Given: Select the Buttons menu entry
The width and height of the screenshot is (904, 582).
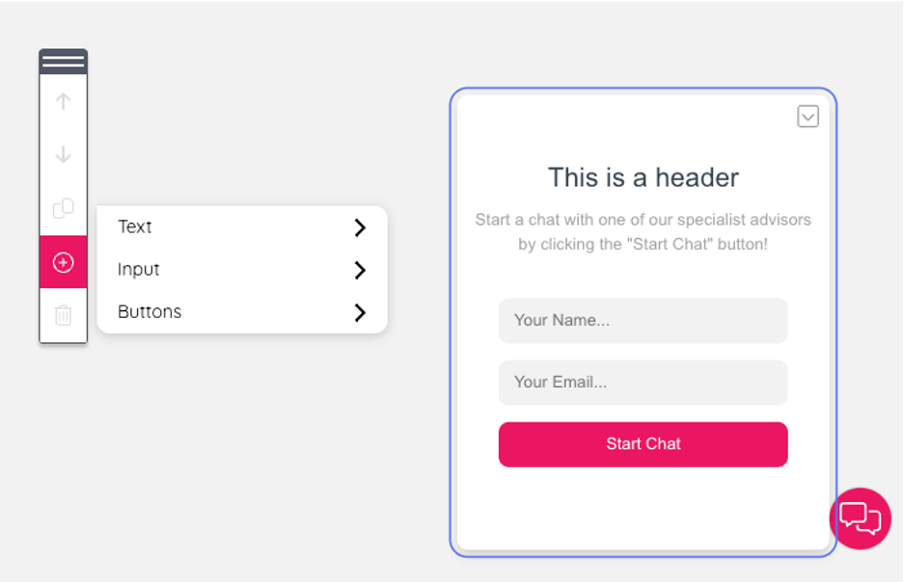Looking at the screenshot, I should [x=149, y=311].
